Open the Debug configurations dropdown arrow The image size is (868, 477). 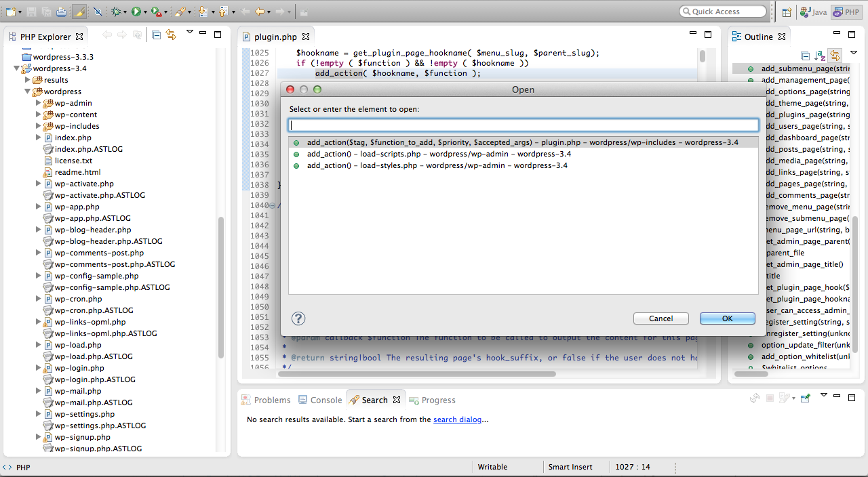(x=126, y=12)
